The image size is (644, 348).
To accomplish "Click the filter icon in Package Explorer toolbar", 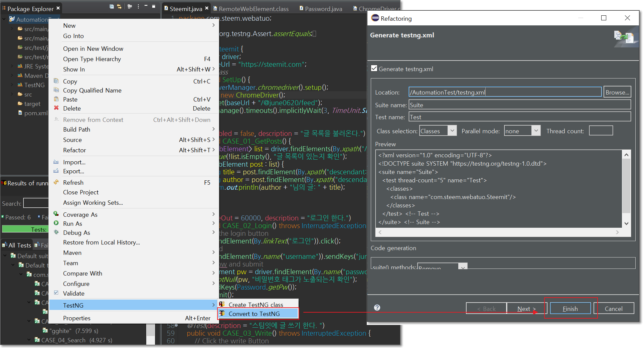I will [130, 6].
